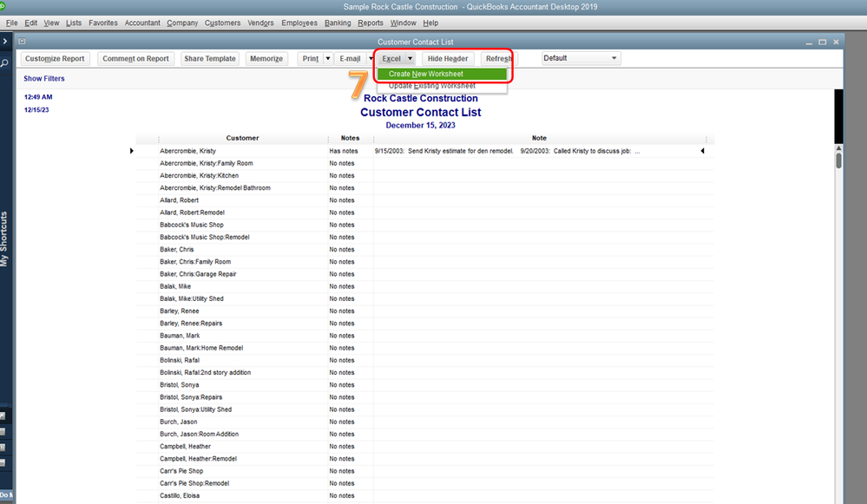
Task: Open the Help menu
Action: coord(430,23)
